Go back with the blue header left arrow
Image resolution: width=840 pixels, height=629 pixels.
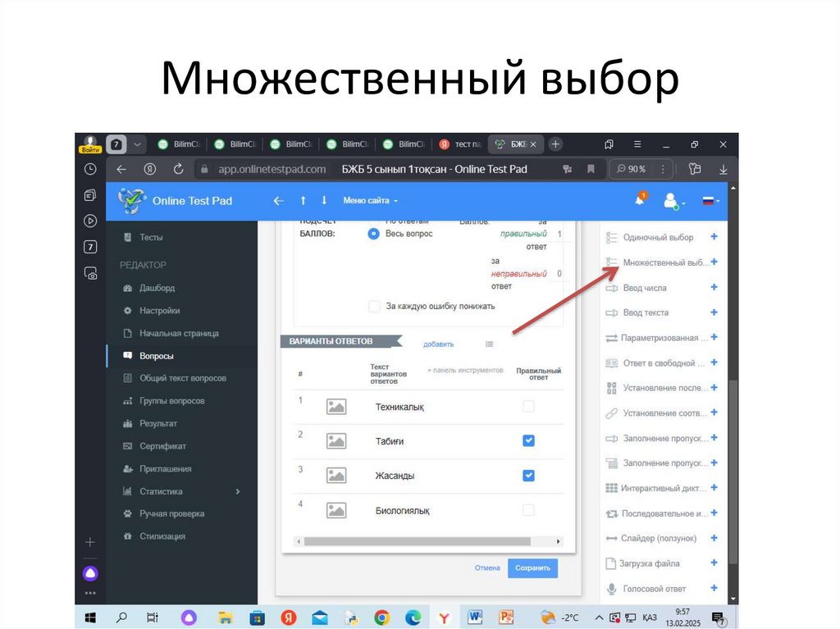[279, 201]
